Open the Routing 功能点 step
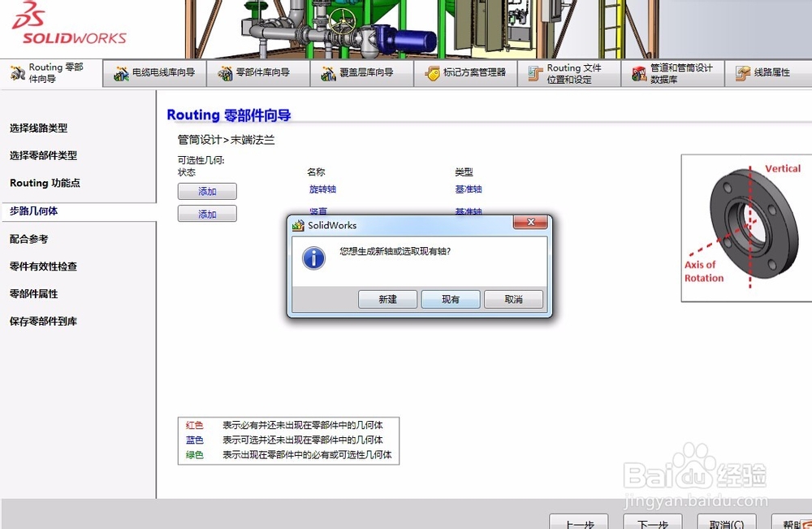The image size is (812, 529). (x=45, y=183)
